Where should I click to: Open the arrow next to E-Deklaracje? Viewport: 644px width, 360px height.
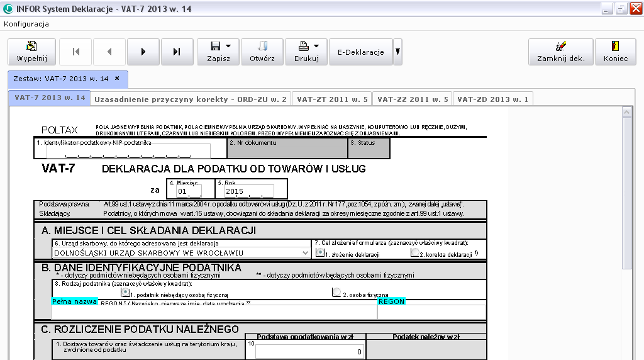397,52
